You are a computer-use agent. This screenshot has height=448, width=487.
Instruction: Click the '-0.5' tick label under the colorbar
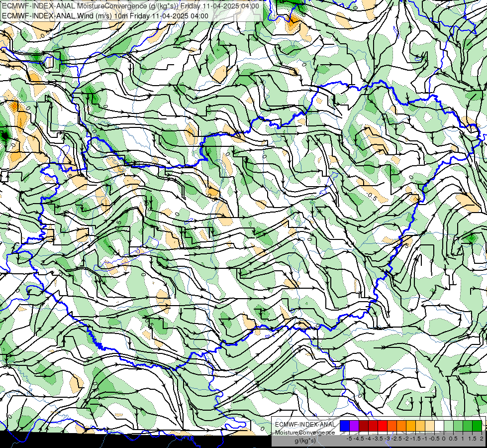(x=434, y=439)
